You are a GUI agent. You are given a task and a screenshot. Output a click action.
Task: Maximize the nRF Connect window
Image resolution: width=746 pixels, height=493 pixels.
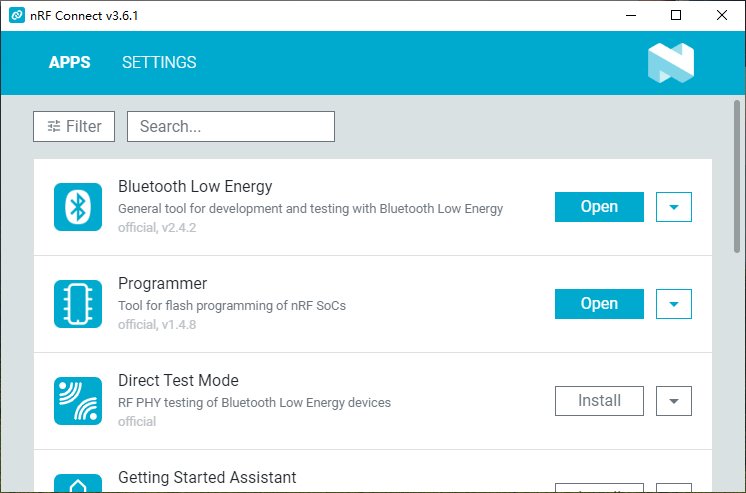(676, 15)
